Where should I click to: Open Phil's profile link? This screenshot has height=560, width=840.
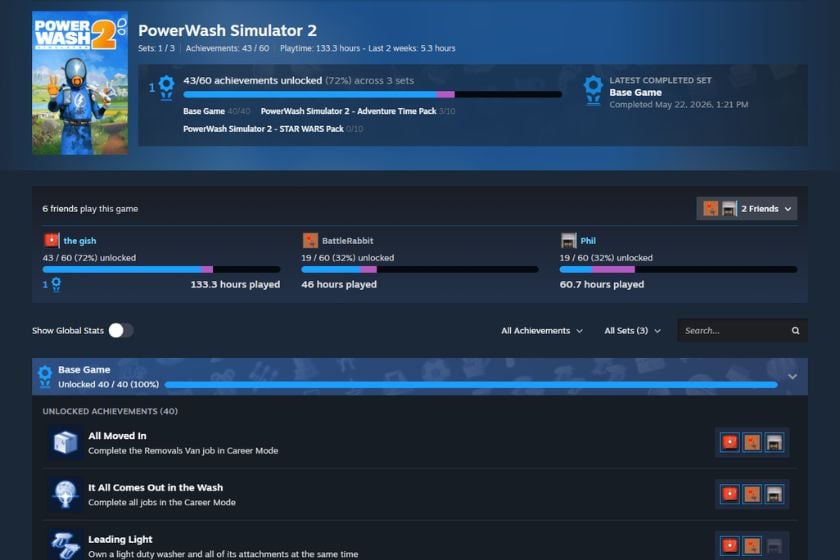pyautogui.click(x=588, y=241)
